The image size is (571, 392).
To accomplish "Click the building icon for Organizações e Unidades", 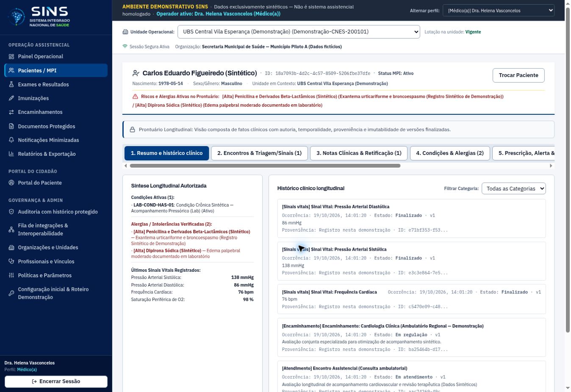I will 11,248.
